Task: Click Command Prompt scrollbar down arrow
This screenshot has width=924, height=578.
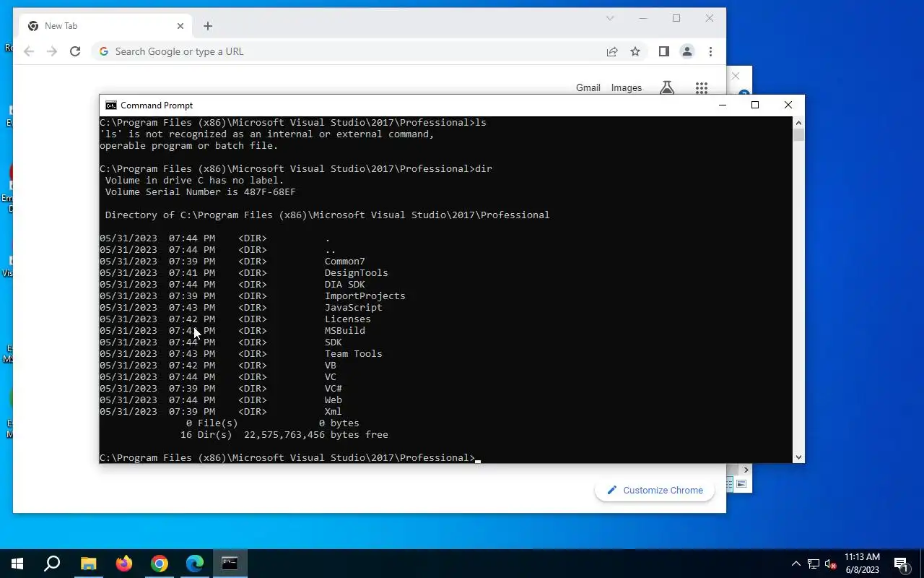Action: tap(798, 457)
